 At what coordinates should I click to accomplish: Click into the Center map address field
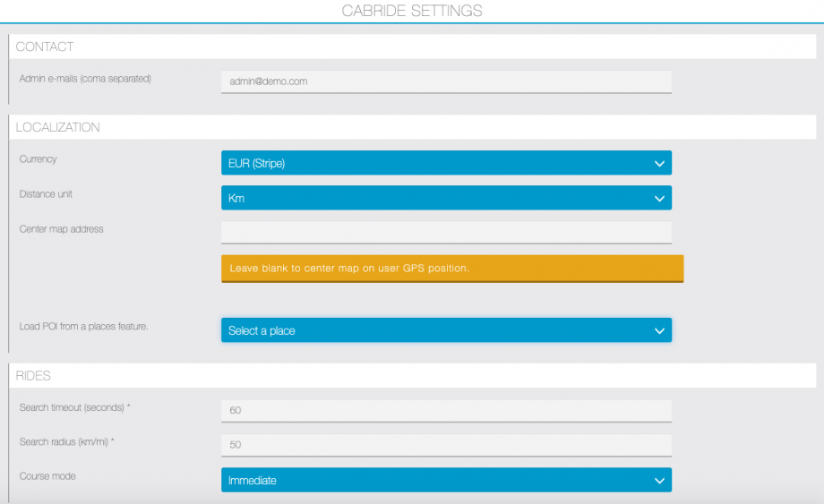coord(446,232)
